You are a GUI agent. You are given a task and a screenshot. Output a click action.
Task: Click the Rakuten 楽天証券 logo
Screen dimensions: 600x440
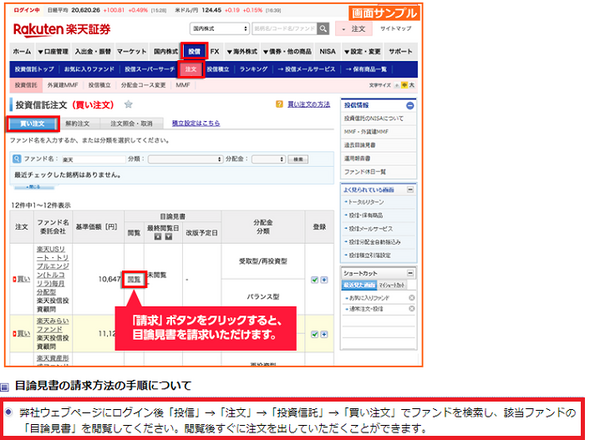[62, 29]
